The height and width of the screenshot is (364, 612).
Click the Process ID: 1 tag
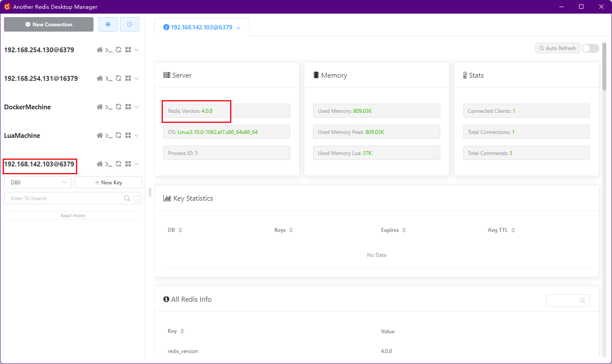[x=227, y=153]
